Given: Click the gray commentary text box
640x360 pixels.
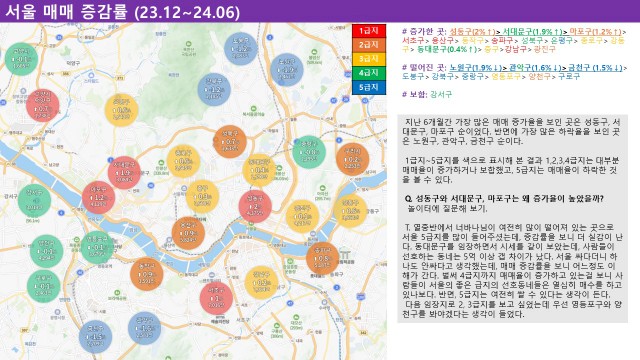Looking at the screenshot, I should (x=512, y=219).
